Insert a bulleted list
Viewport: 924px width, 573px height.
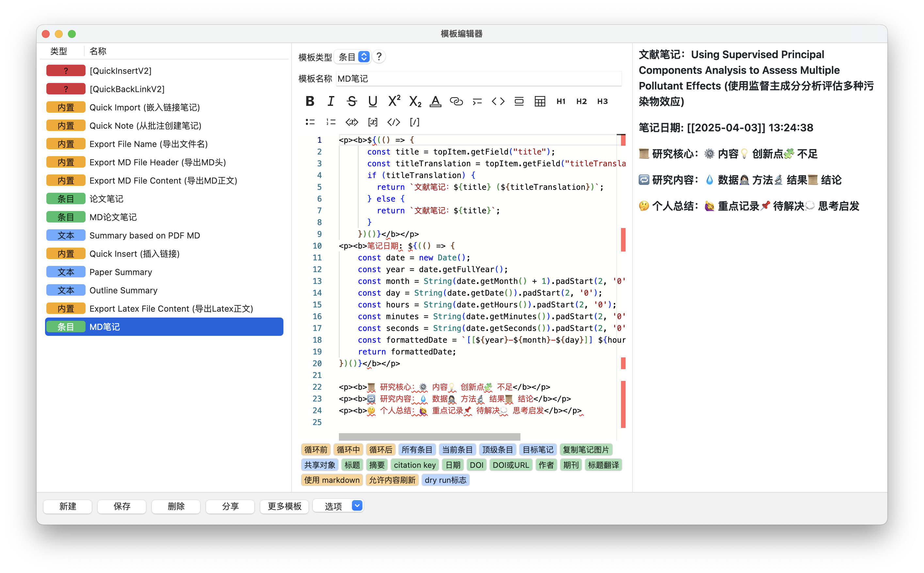tap(310, 122)
